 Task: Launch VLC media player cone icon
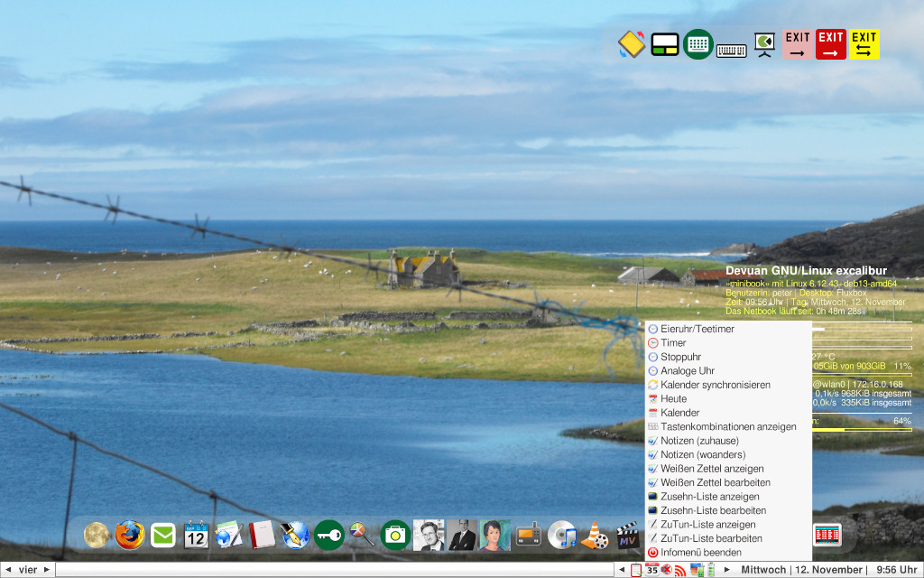[594, 536]
